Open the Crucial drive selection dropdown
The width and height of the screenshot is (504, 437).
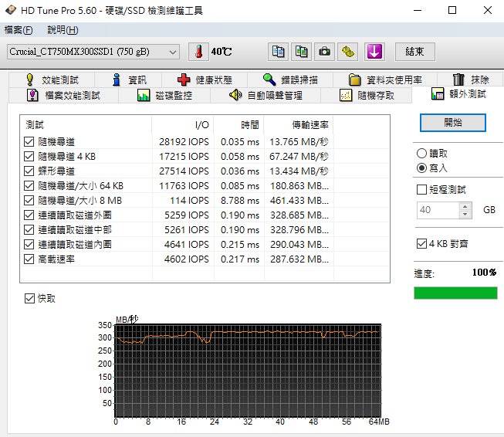pyautogui.click(x=172, y=52)
